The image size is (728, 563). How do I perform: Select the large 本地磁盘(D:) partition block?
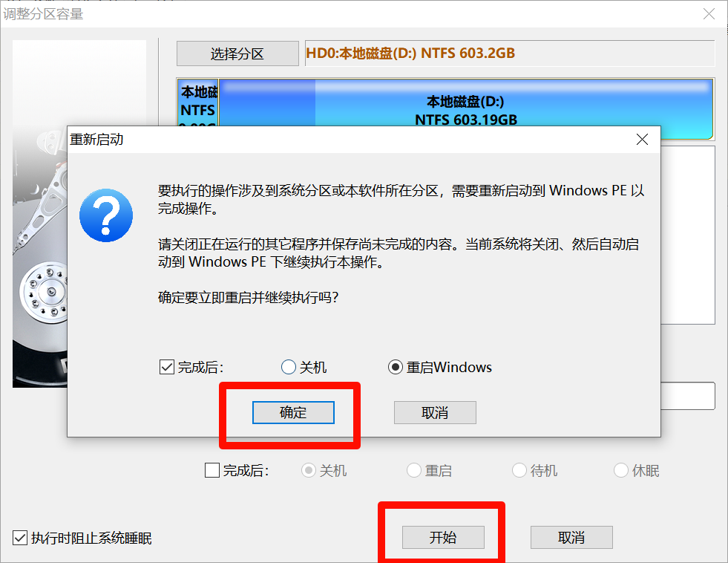tap(465, 109)
